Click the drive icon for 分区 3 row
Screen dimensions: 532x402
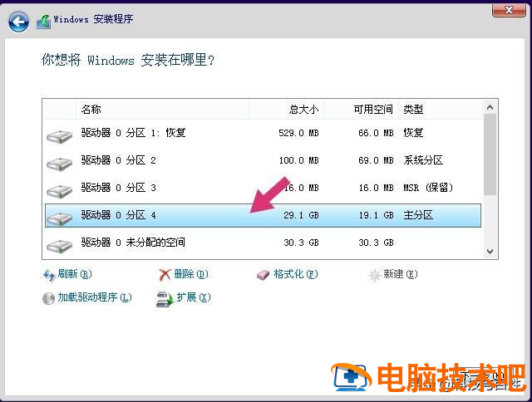tap(59, 191)
